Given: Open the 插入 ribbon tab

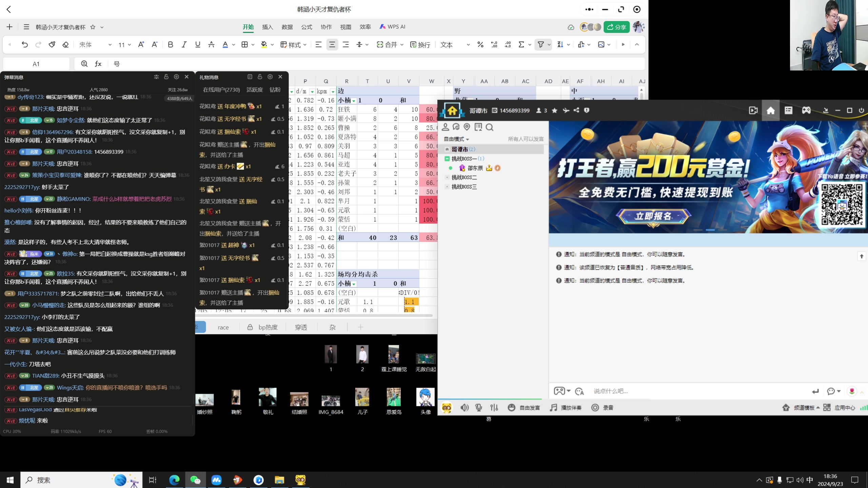Looking at the screenshot, I should coord(268,27).
